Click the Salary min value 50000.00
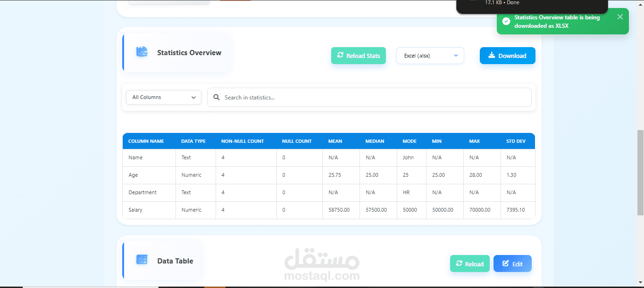The image size is (644, 288). pos(443,210)
